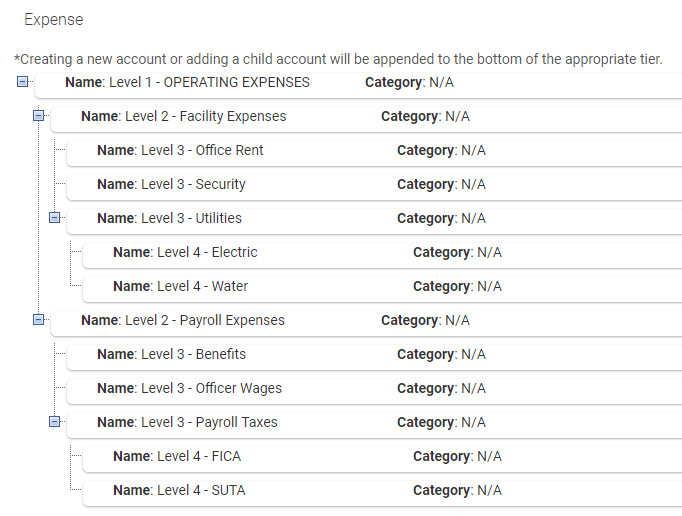The width and height of the screenshot is (682, 516).
Task: Open the Payroll Expenses account row
Action: 182,320
